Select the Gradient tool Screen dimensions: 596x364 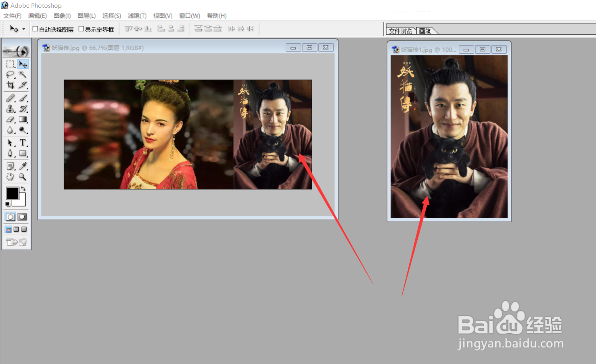(x=23, y=120)
